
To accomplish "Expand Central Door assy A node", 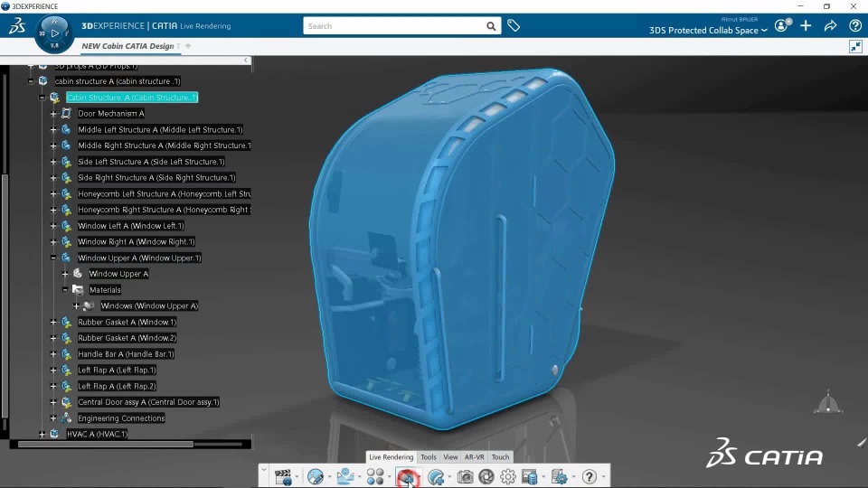I will [x=53, y=402].
